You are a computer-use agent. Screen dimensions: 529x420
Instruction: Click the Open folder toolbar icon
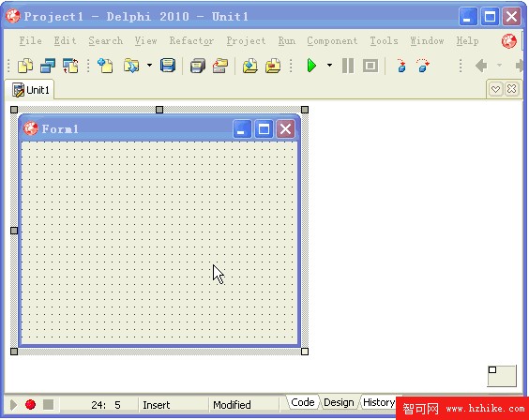click(x=131, y=66)
